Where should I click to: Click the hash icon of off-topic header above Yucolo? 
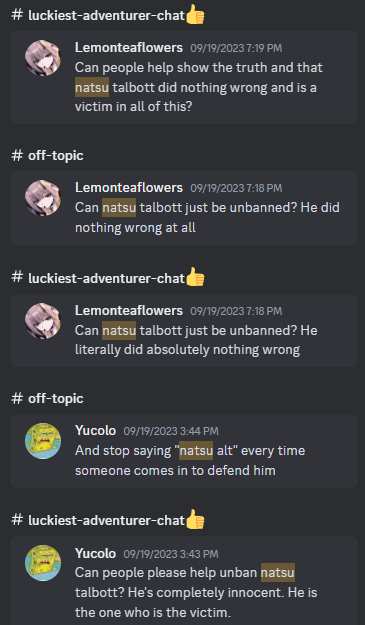click(17, 398)
